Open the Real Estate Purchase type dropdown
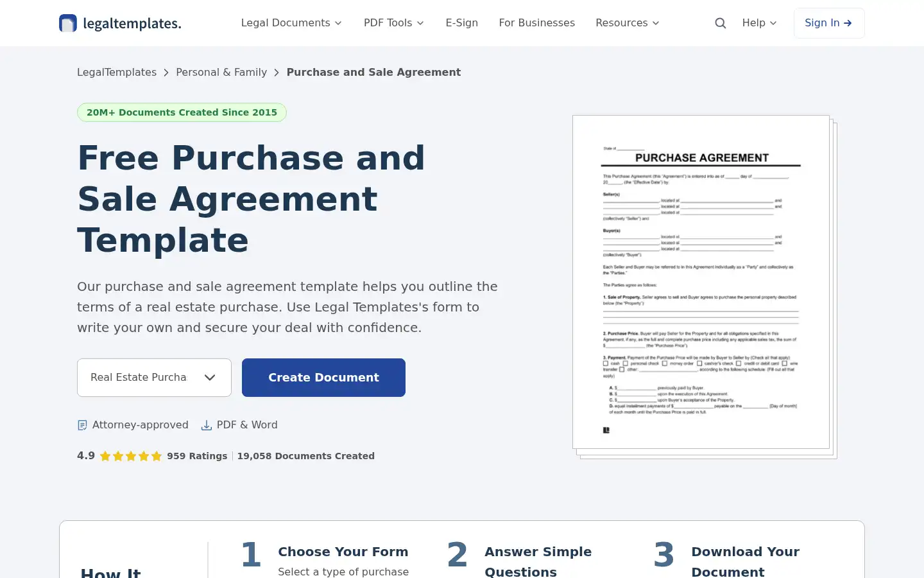924x578 pixels. click(154, 378)
